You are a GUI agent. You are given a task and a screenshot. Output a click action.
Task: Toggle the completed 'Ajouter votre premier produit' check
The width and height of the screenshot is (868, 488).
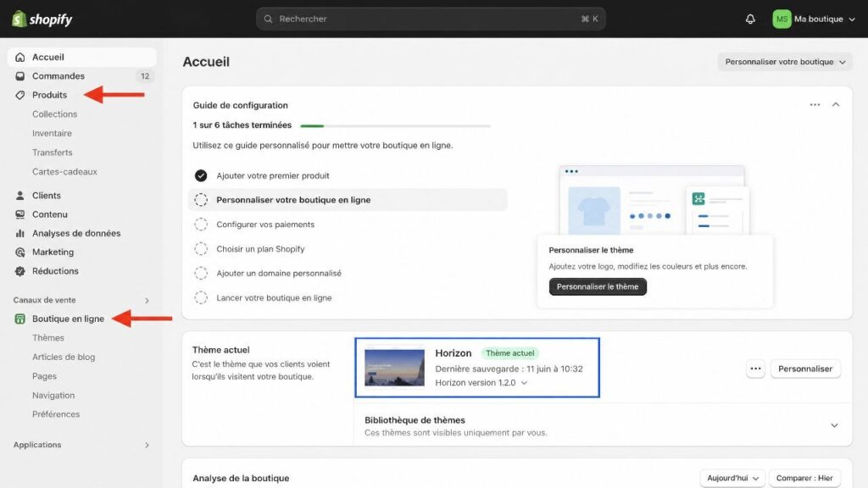[x=201, y=175]
